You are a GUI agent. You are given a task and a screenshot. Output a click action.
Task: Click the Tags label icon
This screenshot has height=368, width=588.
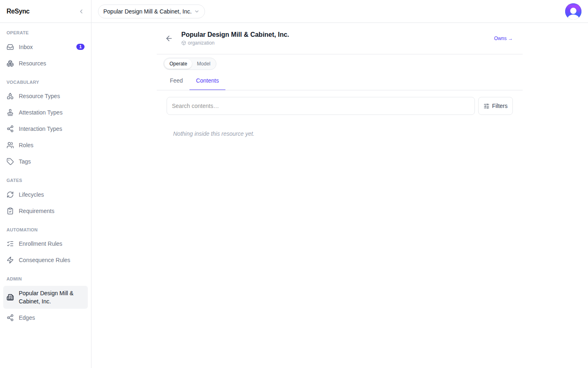point(10,162)
